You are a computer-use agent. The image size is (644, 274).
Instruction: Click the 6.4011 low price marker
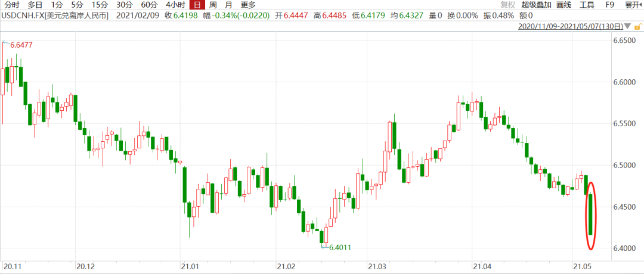(x=340, y=247)
